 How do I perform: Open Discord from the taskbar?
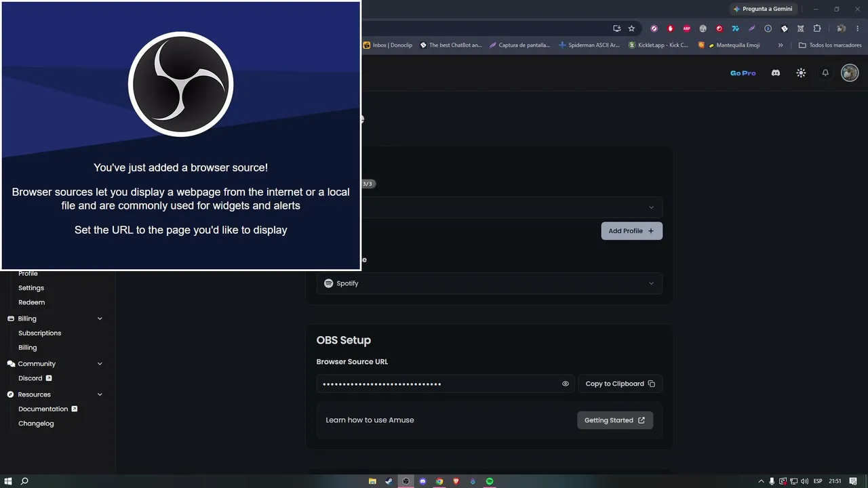(x=422, y=481)
